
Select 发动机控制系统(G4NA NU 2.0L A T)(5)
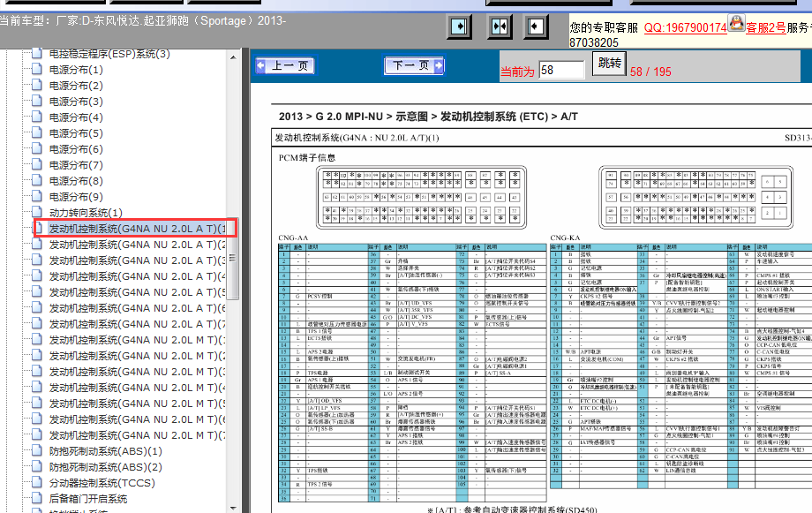point(137,292)
